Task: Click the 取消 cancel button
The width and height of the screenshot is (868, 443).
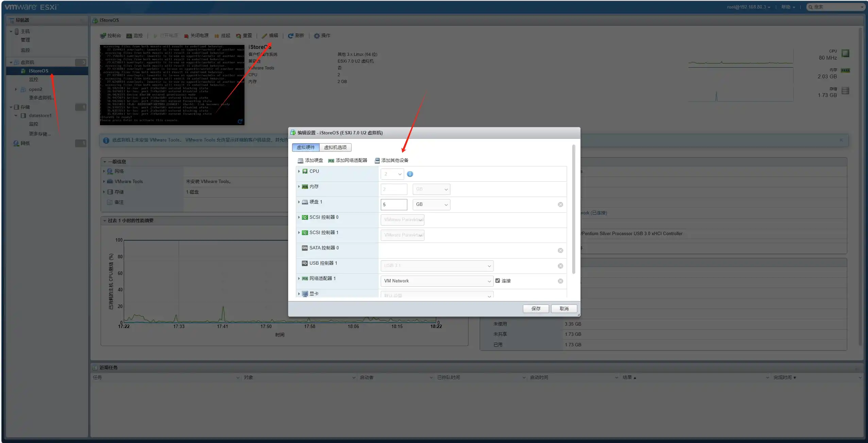Action: pos(564,309)
